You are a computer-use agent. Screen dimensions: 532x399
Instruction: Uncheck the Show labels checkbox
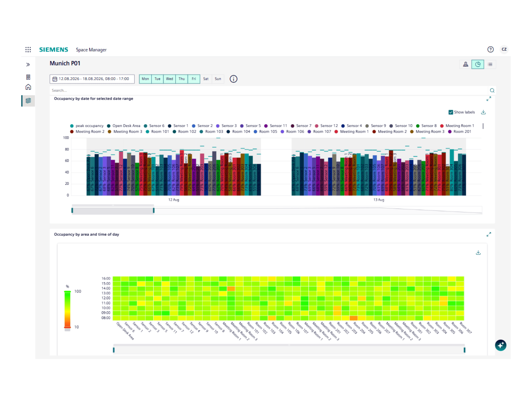(x=451, y=112)
